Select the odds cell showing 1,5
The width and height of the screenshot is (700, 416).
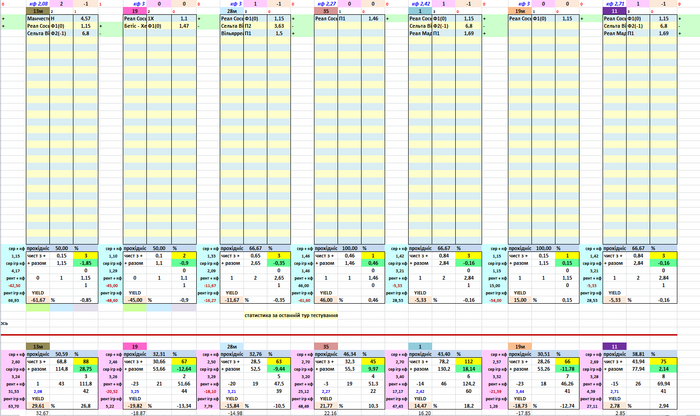[279, 33]
